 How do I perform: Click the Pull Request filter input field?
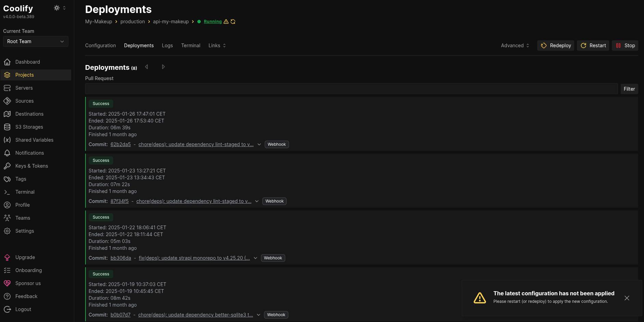pyautogui.click(x=351, y=89)
